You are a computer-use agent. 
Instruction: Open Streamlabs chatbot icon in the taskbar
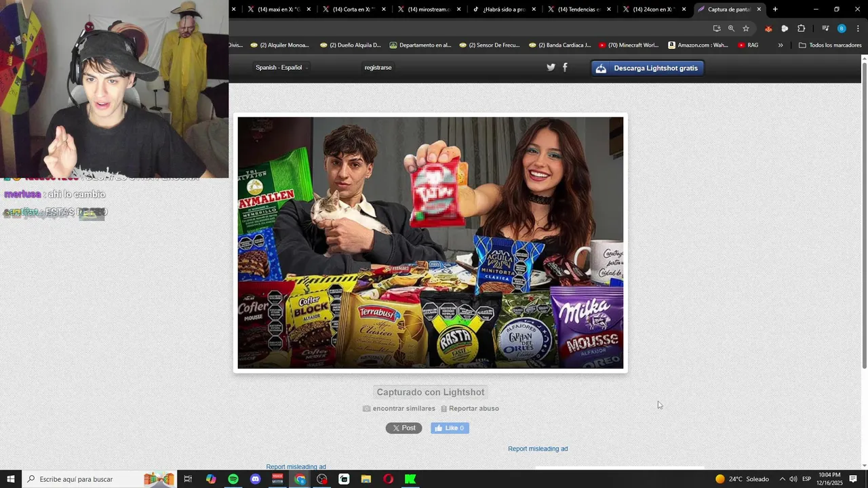click(x=344, y=479)
